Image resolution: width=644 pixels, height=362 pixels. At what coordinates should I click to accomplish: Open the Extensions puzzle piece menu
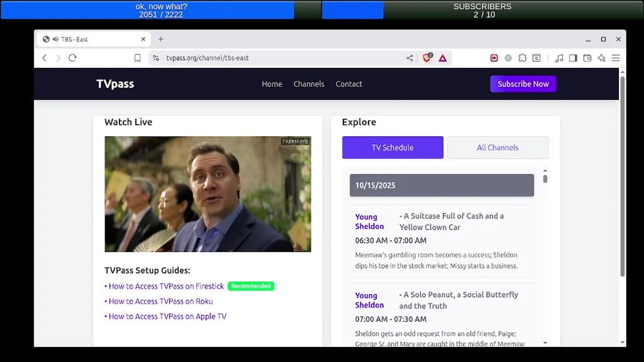pos(522,58)
